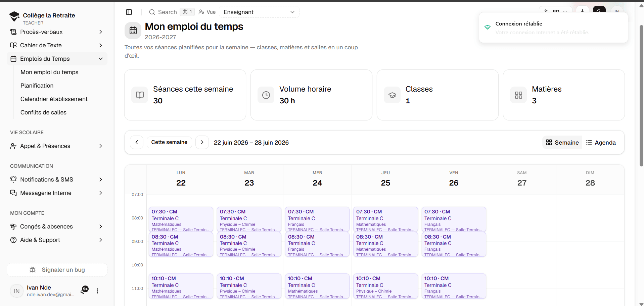
Task: Click the Signaler un bug button
Action: pyautogui.click(x=57, y=270)
